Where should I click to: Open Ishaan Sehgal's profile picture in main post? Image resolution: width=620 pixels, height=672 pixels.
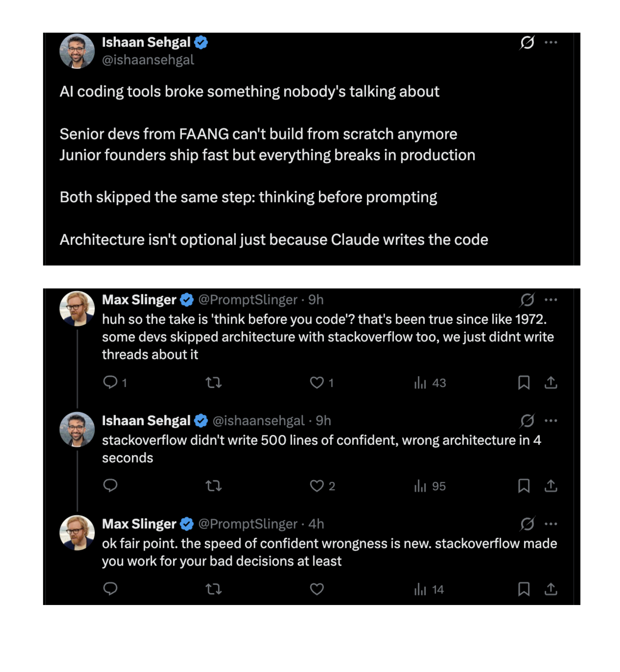pyautogui.click(x=77, y=51)
